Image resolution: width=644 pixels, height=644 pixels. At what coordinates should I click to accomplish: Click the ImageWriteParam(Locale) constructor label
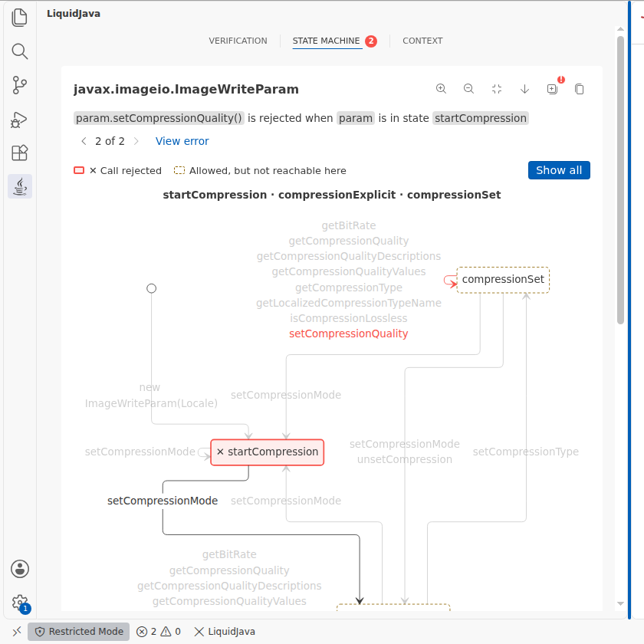click(x=151, y=403)
